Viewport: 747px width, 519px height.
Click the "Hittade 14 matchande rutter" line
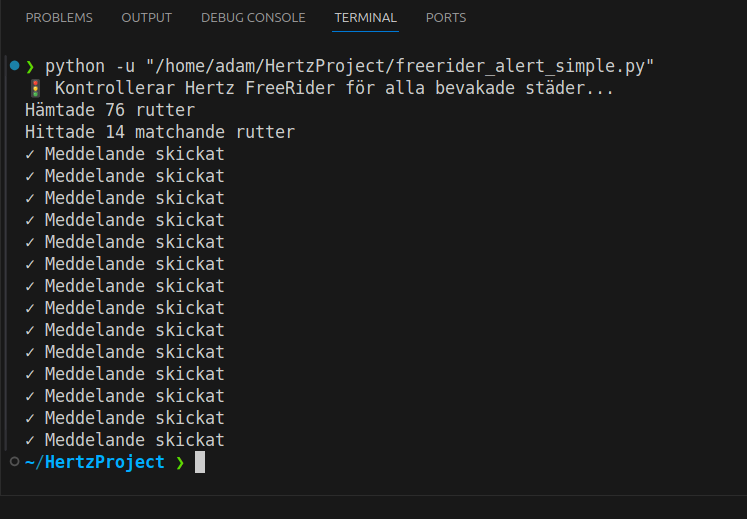160,132
